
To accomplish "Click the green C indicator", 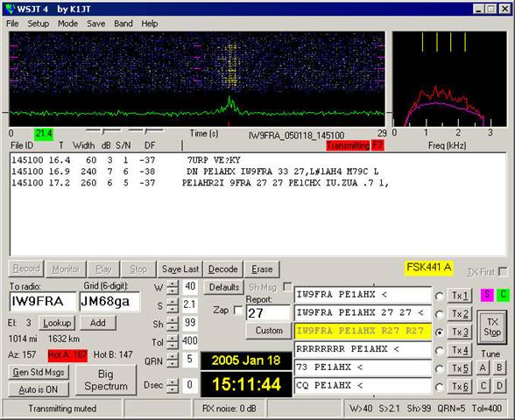I will pos(503,295).
